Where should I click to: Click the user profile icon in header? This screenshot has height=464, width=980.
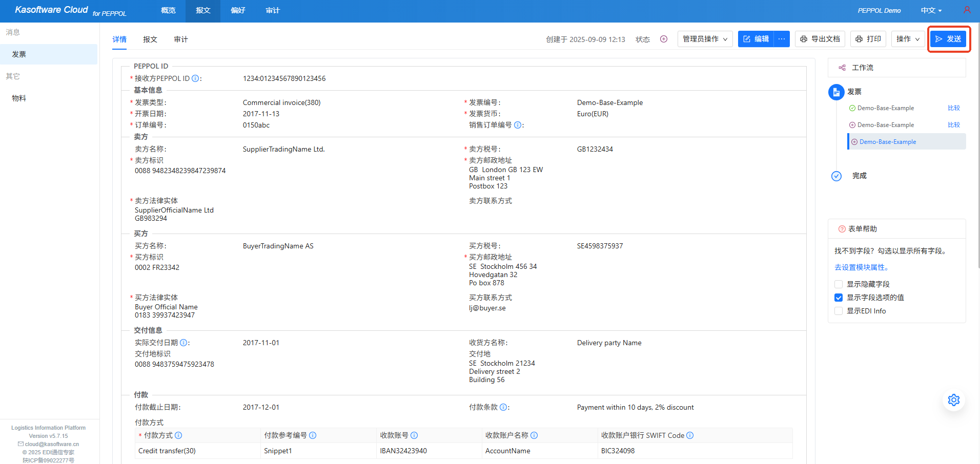[x=967, y=10]
